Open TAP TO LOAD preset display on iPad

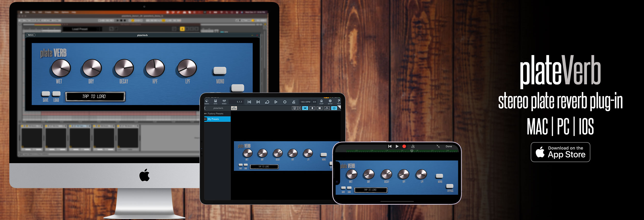click(264, 167)
